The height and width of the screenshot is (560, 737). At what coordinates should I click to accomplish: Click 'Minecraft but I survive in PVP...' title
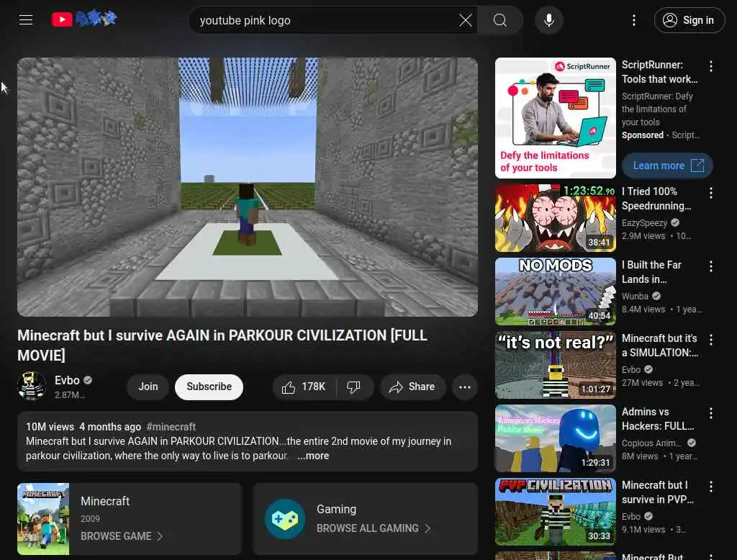pyautogui.click(x=658, y=492)
